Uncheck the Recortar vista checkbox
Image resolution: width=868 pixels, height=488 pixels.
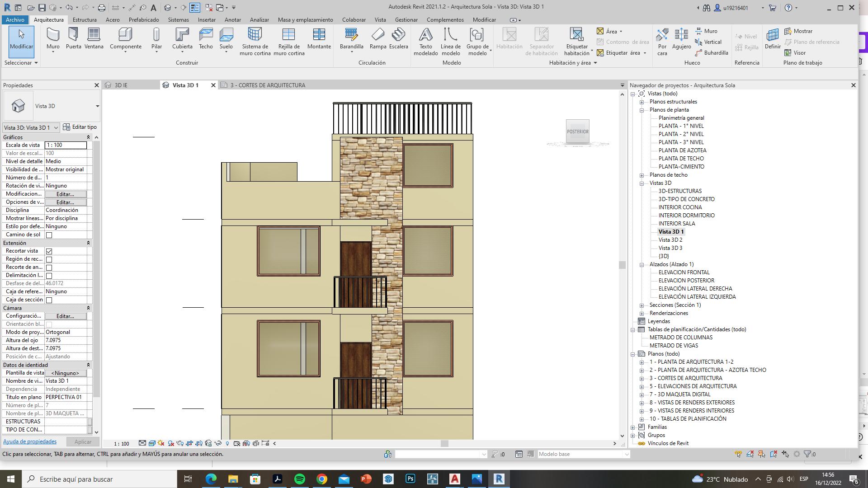tap(49, 251)
